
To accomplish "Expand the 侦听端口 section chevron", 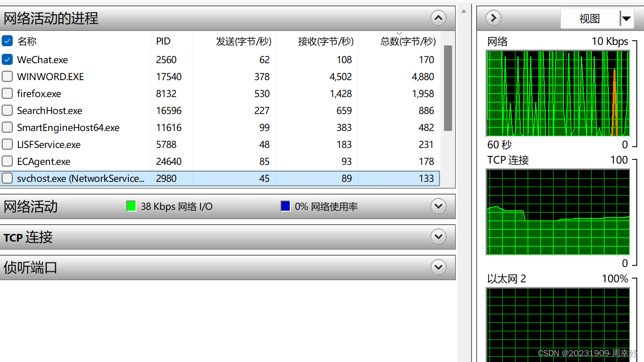I will tap(439, 267).
